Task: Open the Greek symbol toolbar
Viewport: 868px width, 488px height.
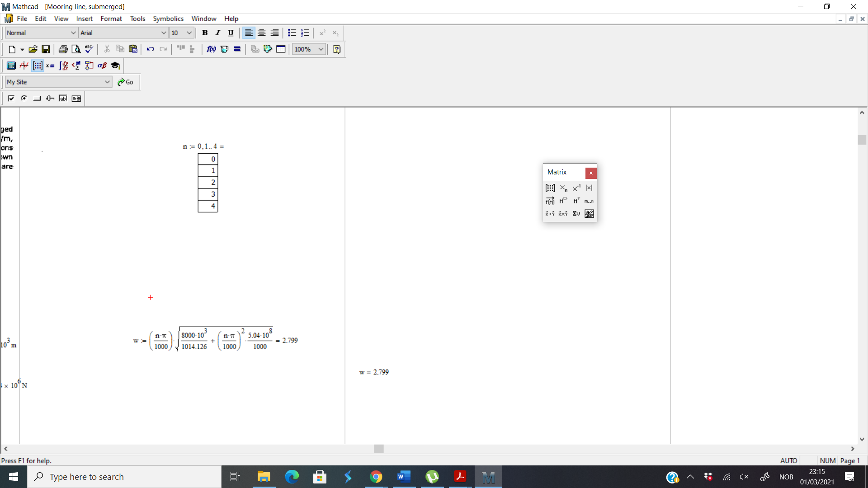Action: click(102, 66)
